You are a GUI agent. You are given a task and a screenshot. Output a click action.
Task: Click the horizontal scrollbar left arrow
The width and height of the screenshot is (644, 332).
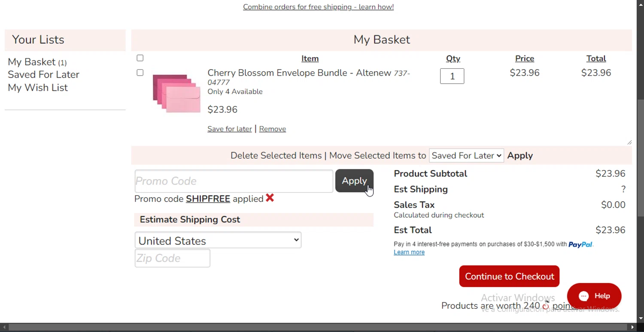4,328
